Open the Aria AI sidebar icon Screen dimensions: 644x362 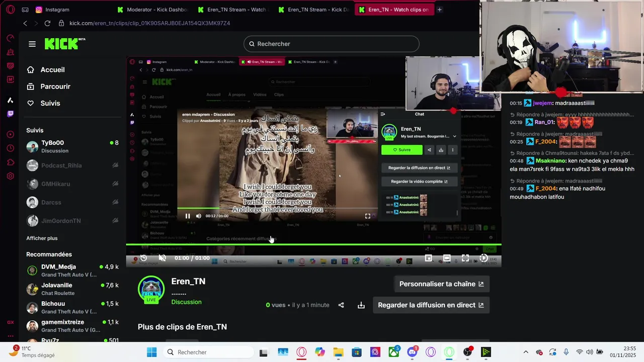(10, 101)
